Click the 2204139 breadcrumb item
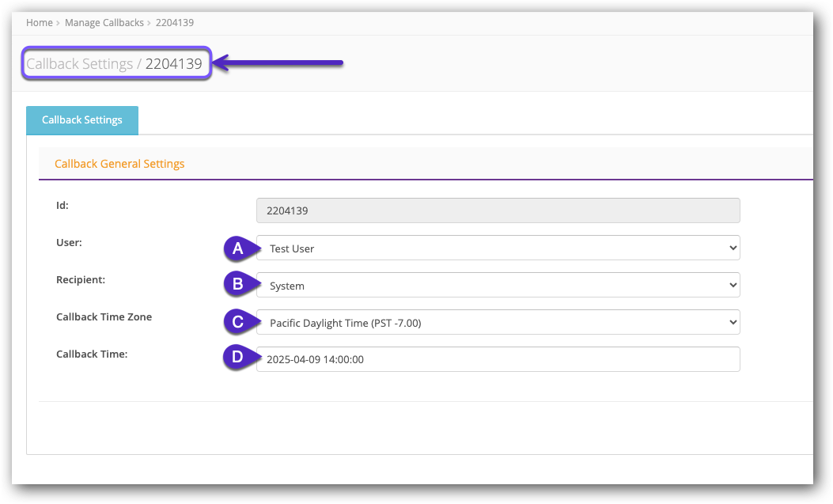 pyautogui.click(x=175, y=23)
